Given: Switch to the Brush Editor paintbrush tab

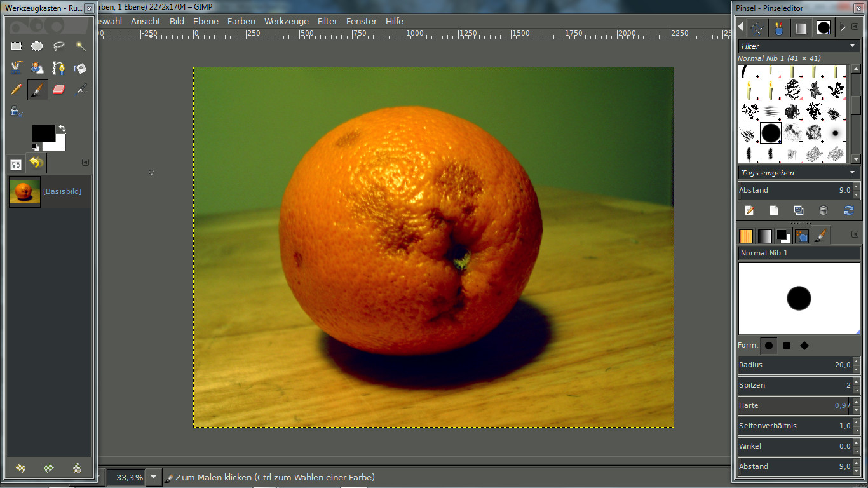Looking at the screenshot, I should click(821, 236).
